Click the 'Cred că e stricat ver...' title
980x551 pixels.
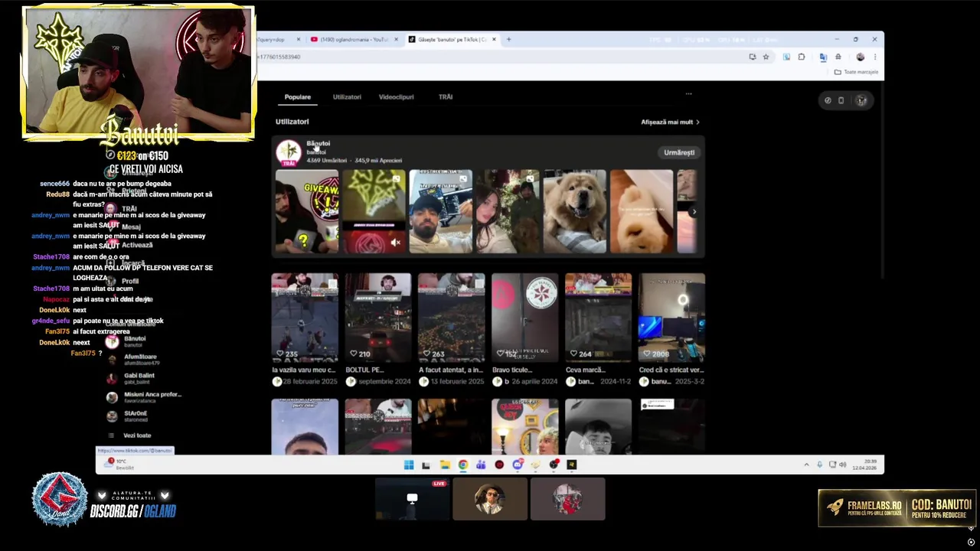pos(671,370)
